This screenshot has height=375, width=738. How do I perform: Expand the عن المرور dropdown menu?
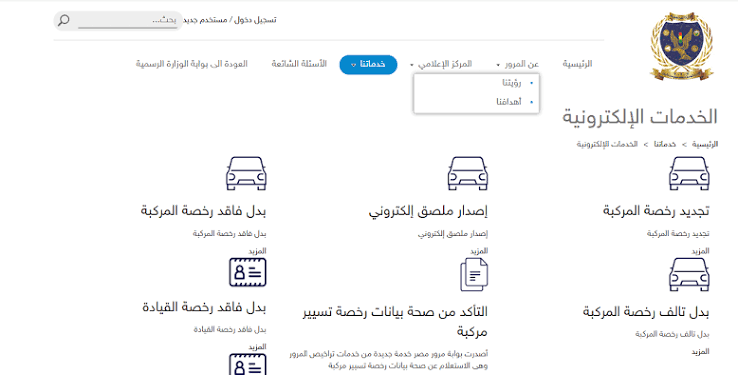point(518,64)
